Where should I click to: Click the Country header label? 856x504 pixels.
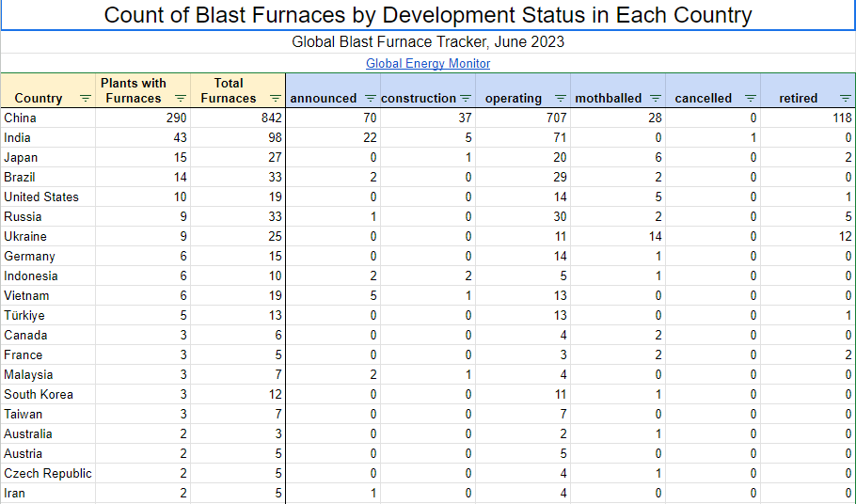[39, 98]
